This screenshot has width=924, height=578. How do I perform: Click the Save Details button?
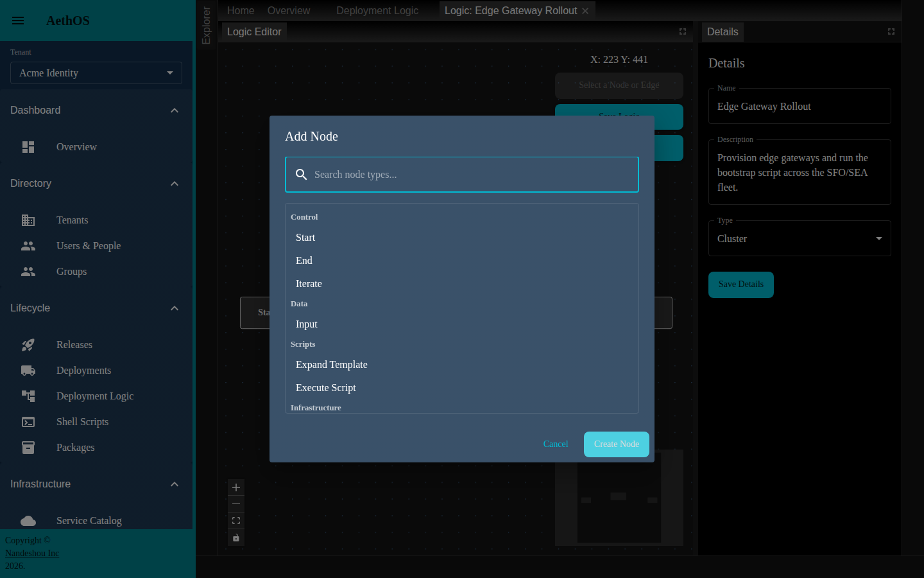pos(741,285)
